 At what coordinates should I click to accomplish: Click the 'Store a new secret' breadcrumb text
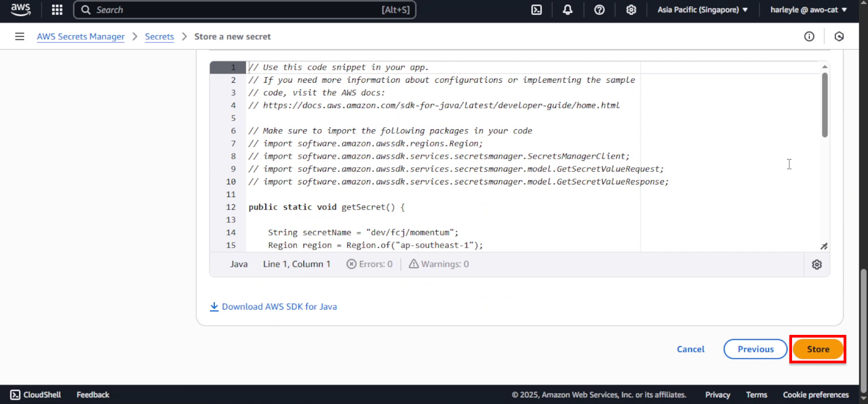[x=232, y=37]
